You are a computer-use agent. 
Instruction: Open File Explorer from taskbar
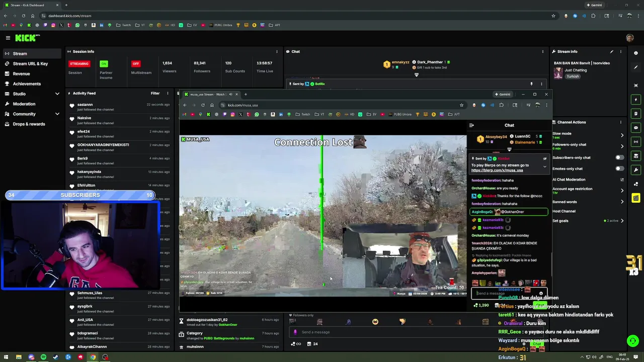[19, 357]
